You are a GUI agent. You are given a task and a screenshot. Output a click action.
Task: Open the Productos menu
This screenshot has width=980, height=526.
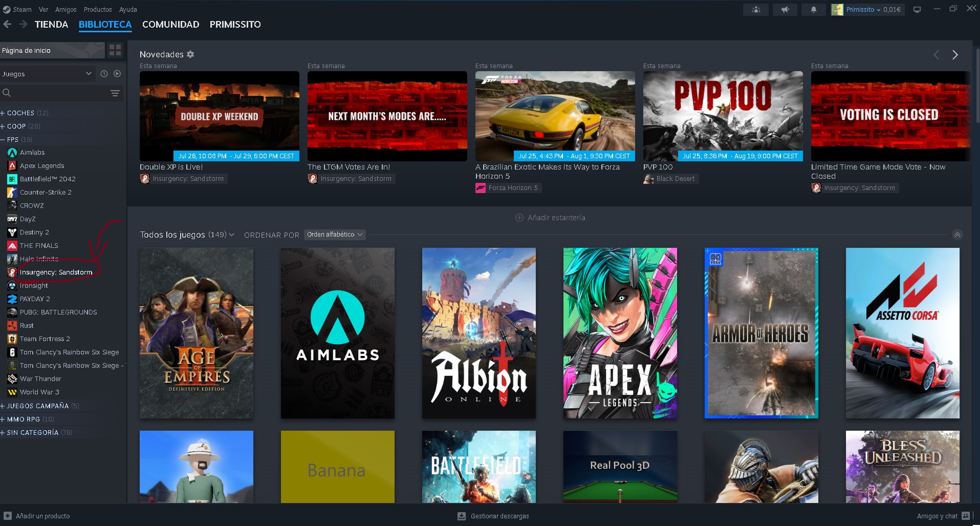(x=98, y=9)
